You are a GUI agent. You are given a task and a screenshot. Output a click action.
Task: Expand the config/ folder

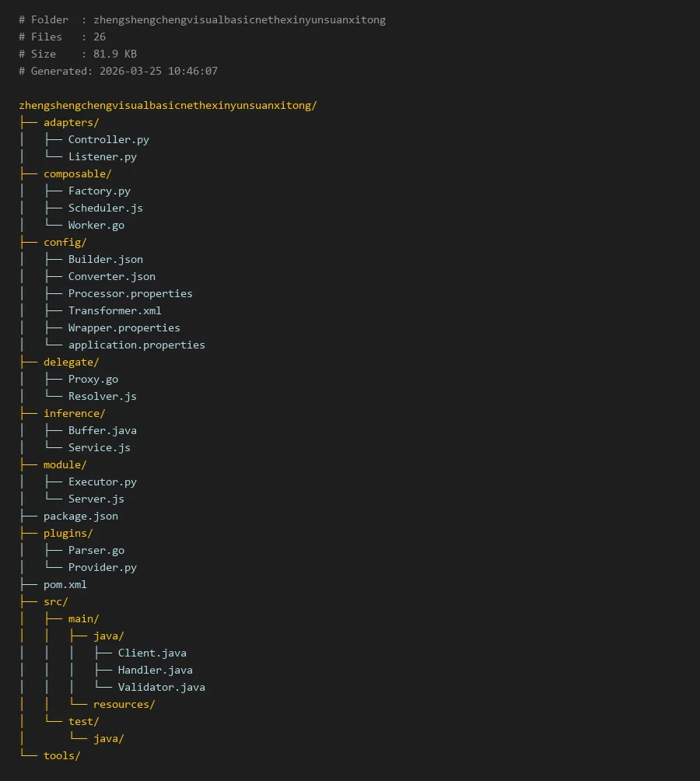tap(65, 242)
